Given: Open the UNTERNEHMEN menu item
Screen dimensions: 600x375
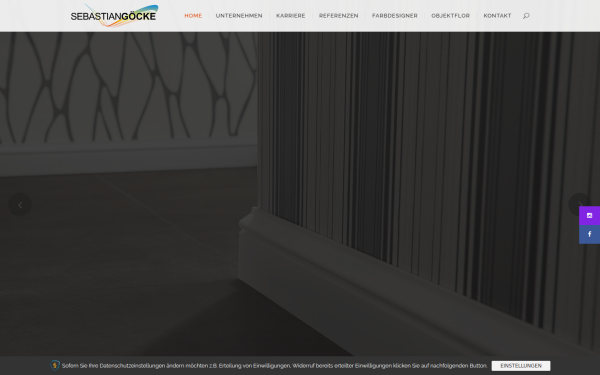Looking at the screenshot, I should point(239,16).
